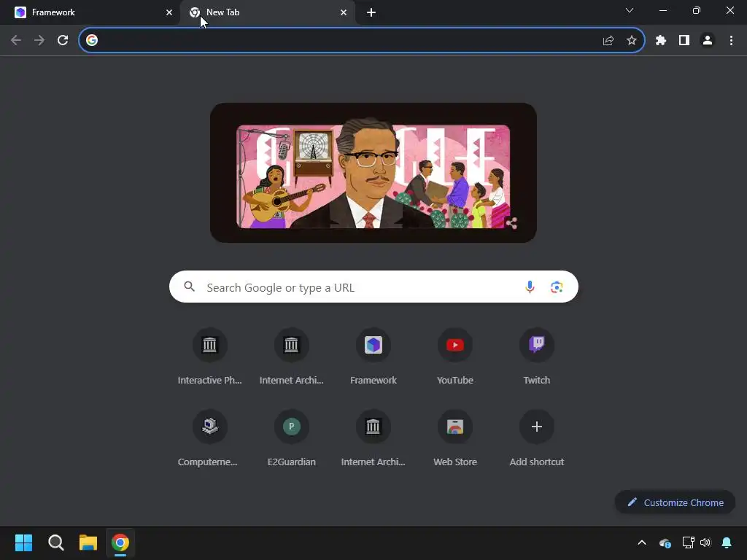747x560 pixels.
Task: Open File Explorer from taskbar
Action: 88,542
